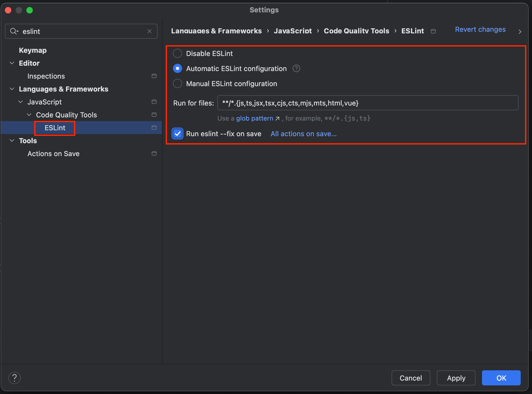
Task: Click the project-level icon beside Inspections
Action: coord(154,76)
